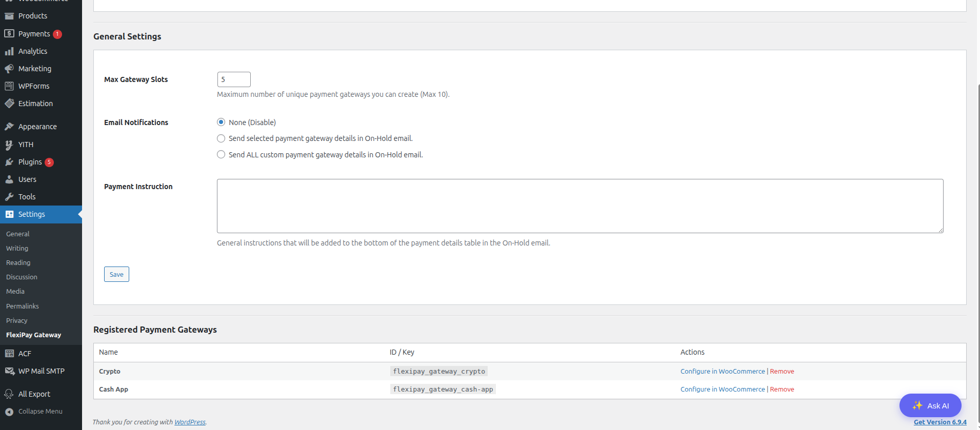Open the WPForms menu label
The height and width of the screenshot is (430, 980).
(x=34, y=86)
